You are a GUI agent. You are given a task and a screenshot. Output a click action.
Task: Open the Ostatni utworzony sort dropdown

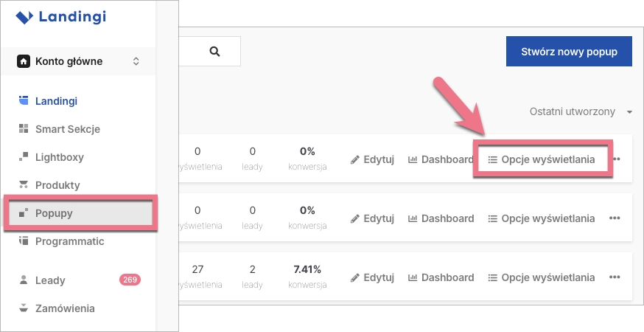pyautogui.click(x=581, y=111)
